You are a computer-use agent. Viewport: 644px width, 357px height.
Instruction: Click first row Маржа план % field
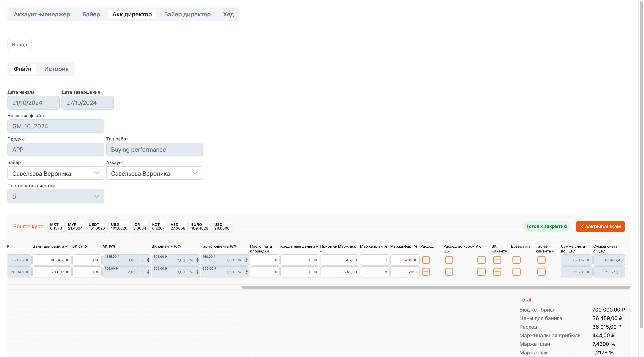375,260
